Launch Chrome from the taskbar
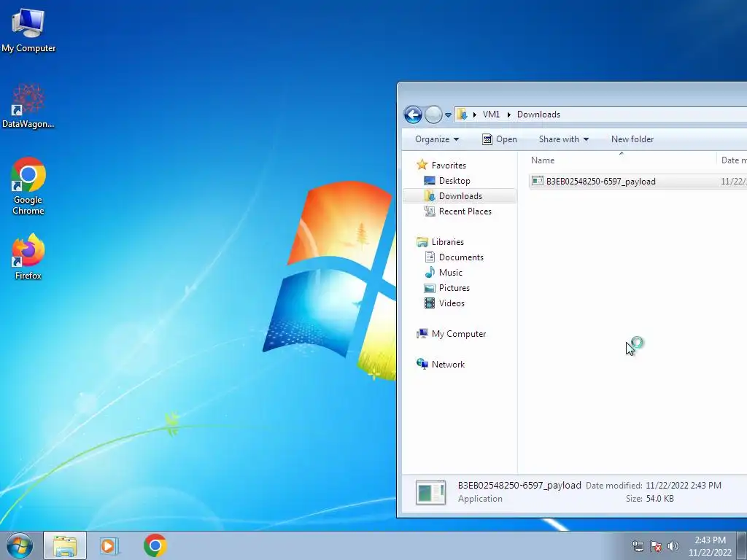 click(155, 545)
